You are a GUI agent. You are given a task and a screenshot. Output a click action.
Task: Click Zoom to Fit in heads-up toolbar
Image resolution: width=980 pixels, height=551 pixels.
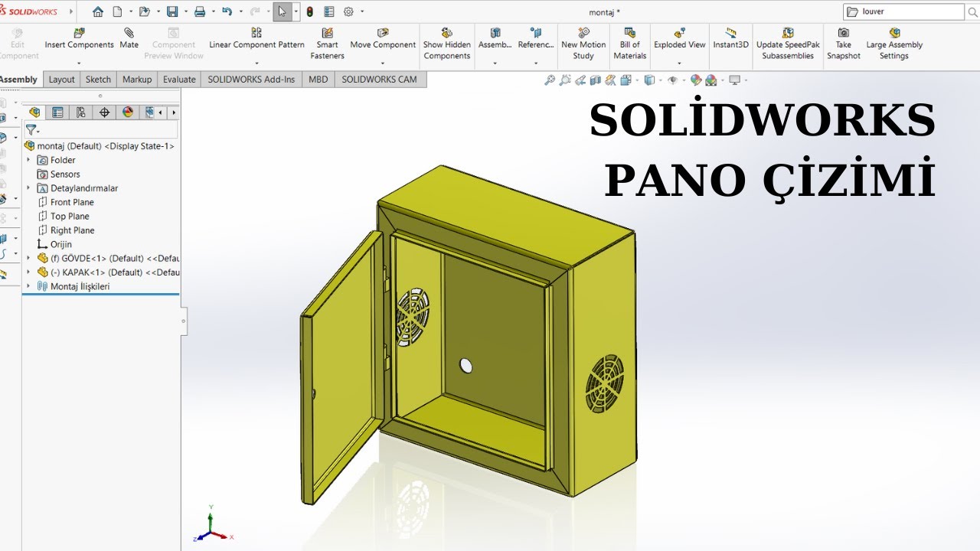[550, 80]
